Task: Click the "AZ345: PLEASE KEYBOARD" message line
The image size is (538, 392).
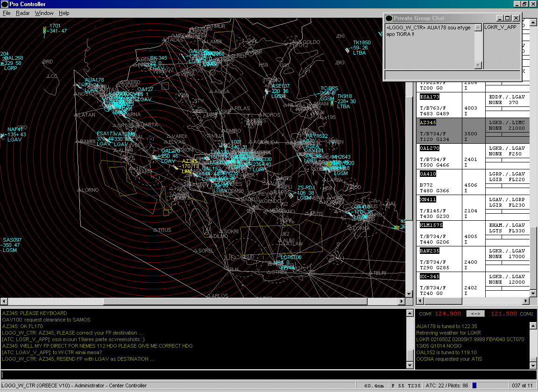Action: 35,313
